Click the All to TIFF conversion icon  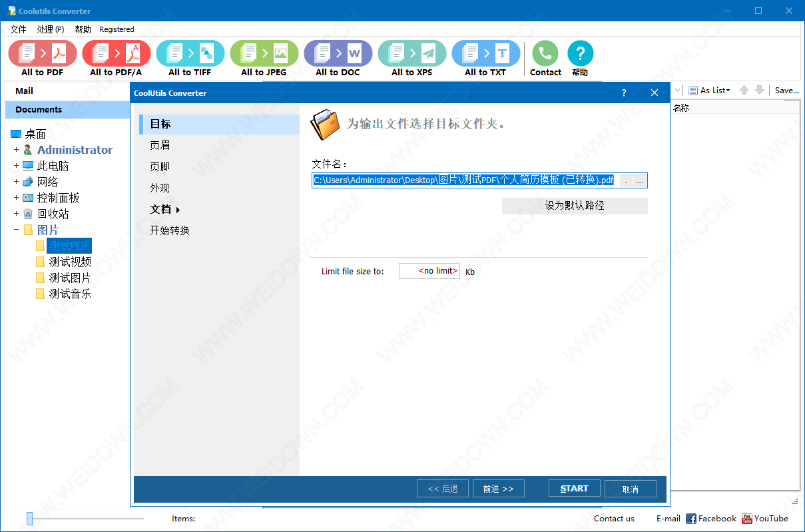(x=190, y=53)
